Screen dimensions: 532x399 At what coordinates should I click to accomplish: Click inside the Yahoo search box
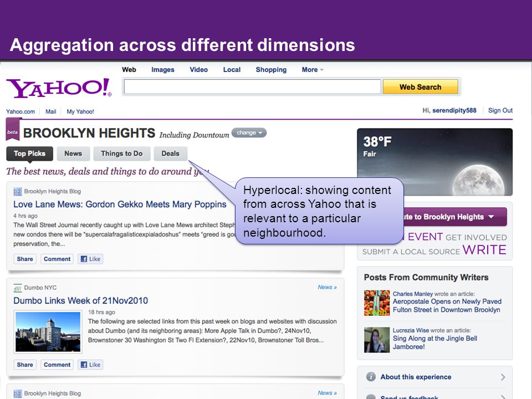[252, 87]
